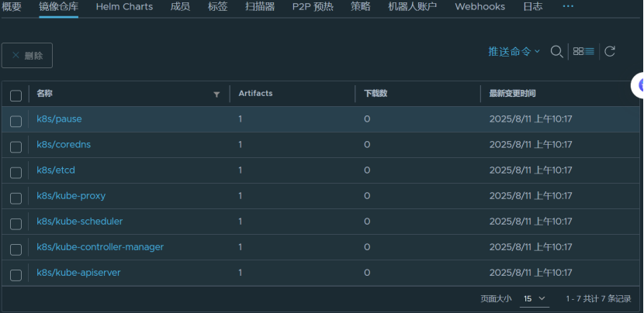Check the k8s/kube-apiserver row checkbox
This screenshot has width=644, height=313.
(x=16, y=275)
